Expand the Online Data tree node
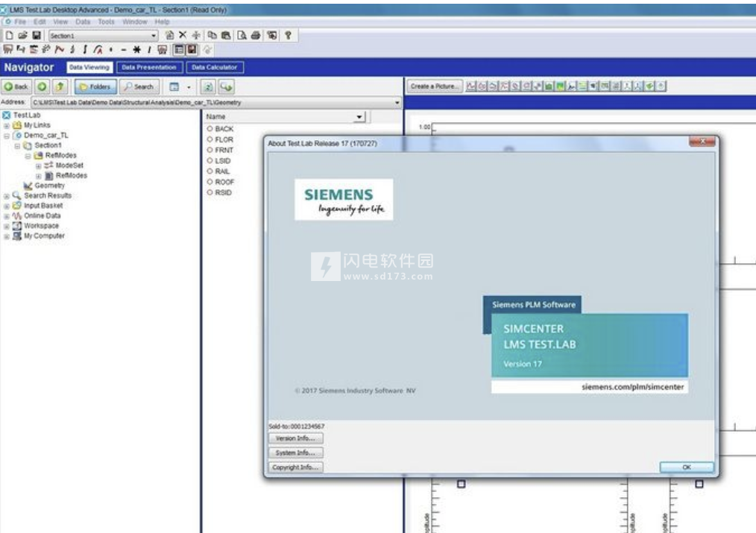The image size is (756, 533). [7, 216]
